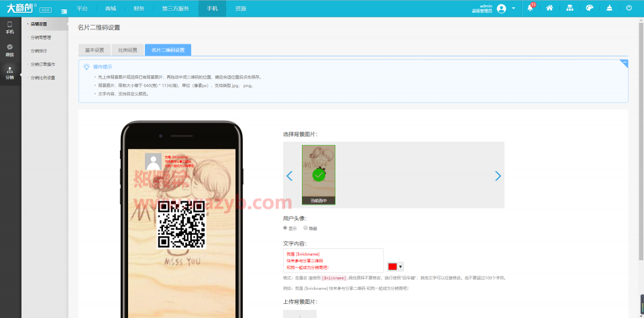The width and height of the screenshot is (644, 318).
Task: Switch to the 基本设置 tab
Action: tap(95, 50)
